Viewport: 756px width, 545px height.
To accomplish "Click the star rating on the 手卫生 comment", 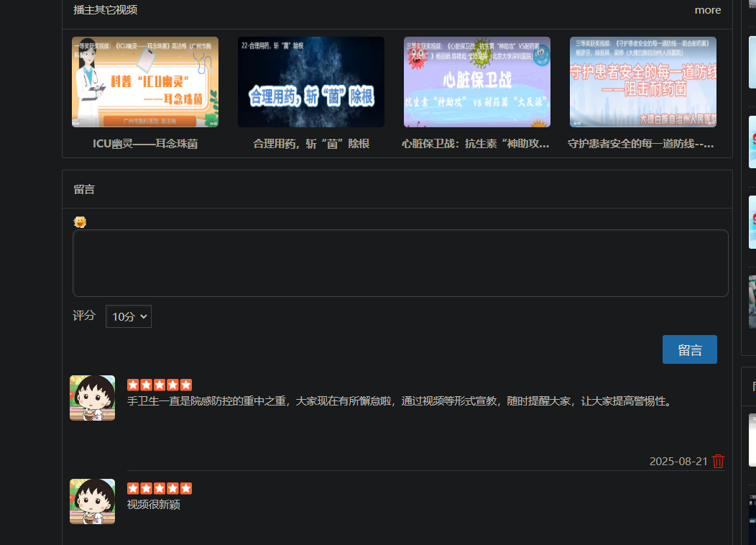I will click(x=160, y=385).
